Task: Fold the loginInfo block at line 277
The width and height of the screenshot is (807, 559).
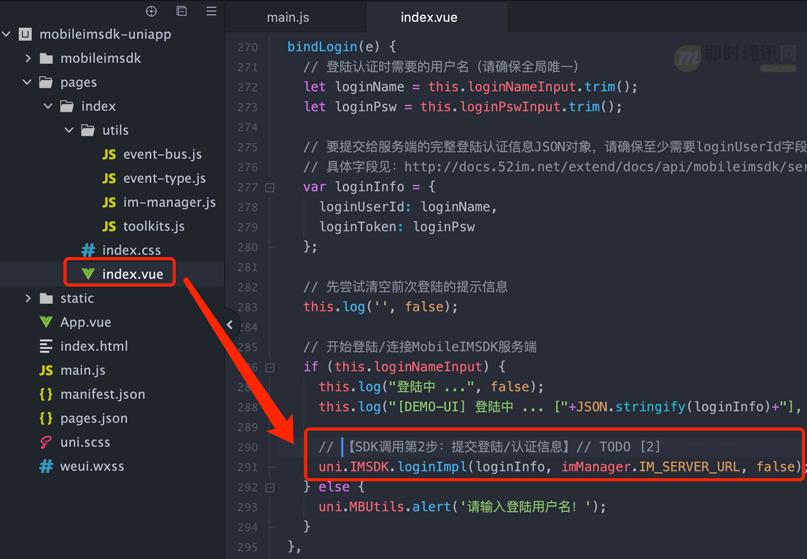Action: click(270, 188)
